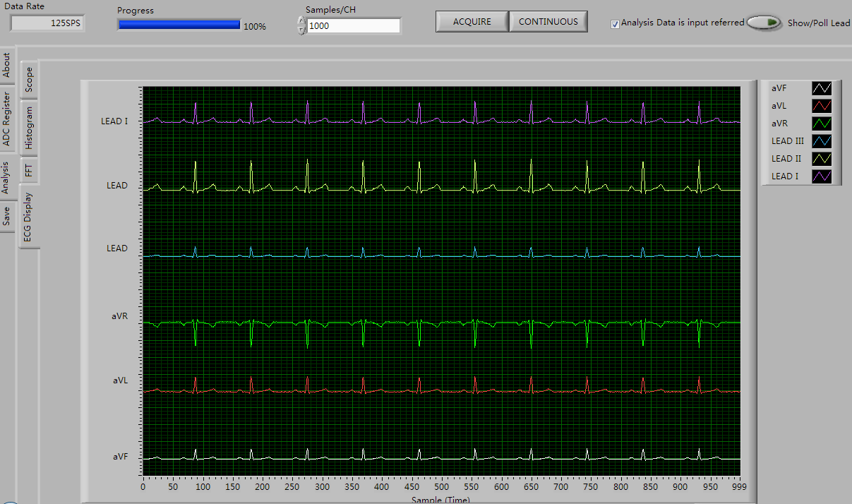This screenshot has height=504, width=852.
Task: Click the Samples/CH input field
Action: [x=354, y=25]
